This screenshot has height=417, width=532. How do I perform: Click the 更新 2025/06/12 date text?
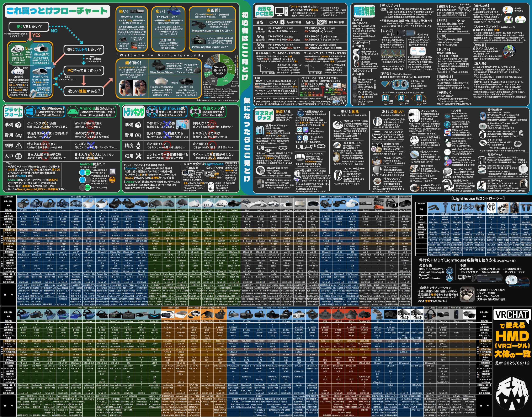pos(512,363)
